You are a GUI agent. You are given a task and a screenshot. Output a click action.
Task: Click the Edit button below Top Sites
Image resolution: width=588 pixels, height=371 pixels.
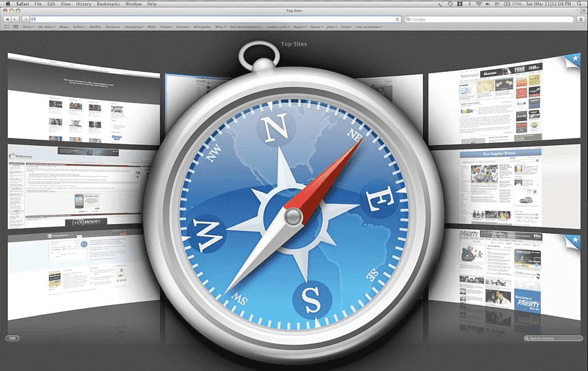tap(12, 338)
